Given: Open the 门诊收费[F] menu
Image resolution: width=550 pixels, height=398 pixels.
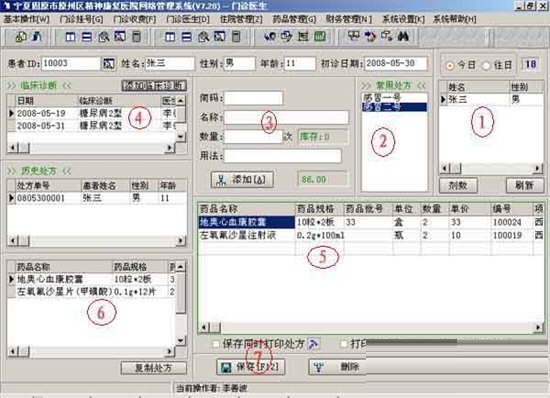Looking at the screenshot, I should (135, 19).
